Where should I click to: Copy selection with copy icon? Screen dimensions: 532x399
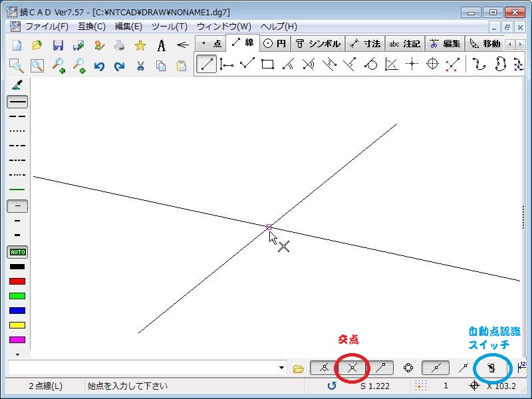coord(161,65)
